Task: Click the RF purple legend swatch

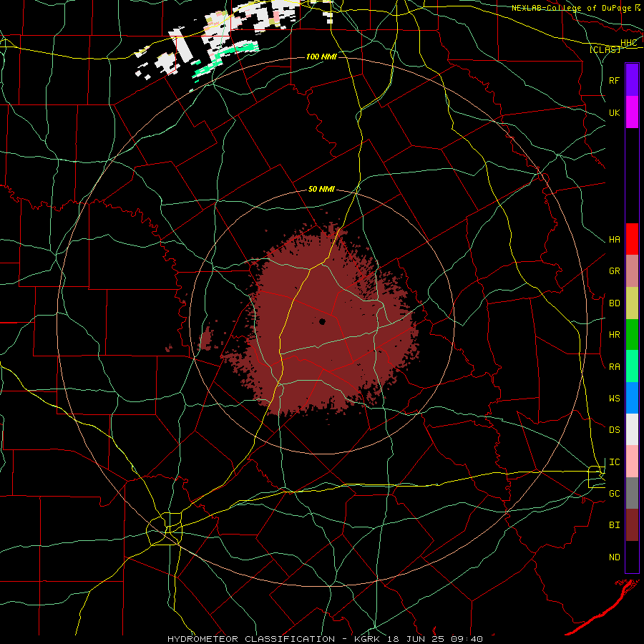Action: click(632, 80)
